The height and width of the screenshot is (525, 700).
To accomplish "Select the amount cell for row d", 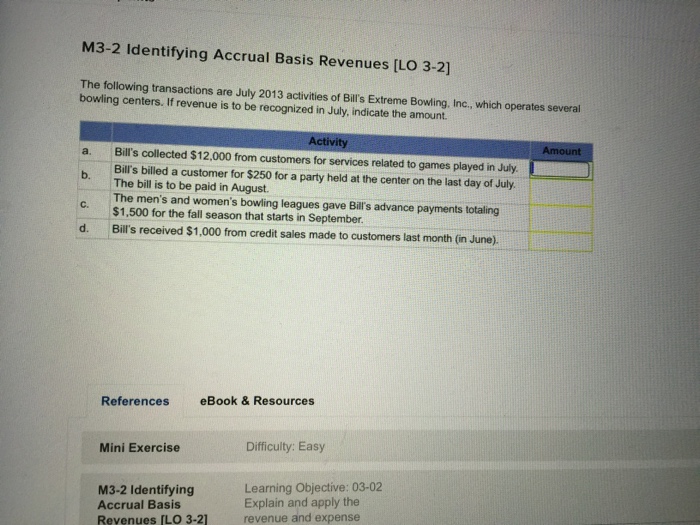I will point(561,242).
